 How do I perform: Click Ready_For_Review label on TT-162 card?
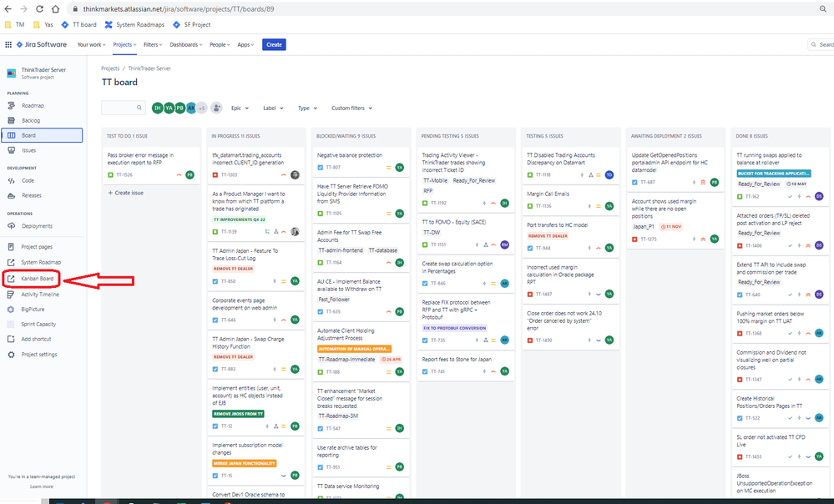pos(759,184)
